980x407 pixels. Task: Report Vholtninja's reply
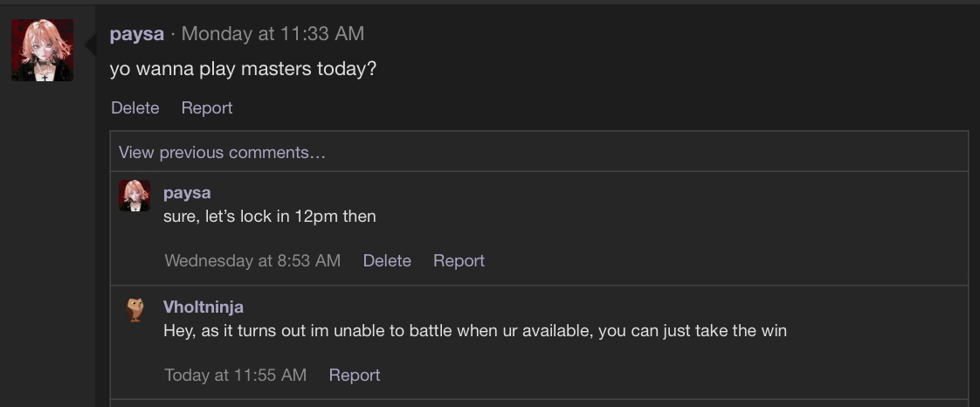pyautogui.click(x=355, y=376)
